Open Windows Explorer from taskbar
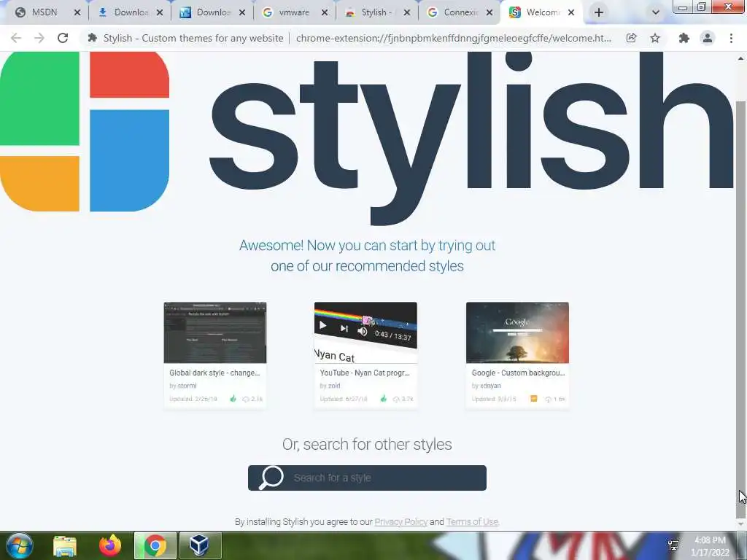 pos(65,546)
